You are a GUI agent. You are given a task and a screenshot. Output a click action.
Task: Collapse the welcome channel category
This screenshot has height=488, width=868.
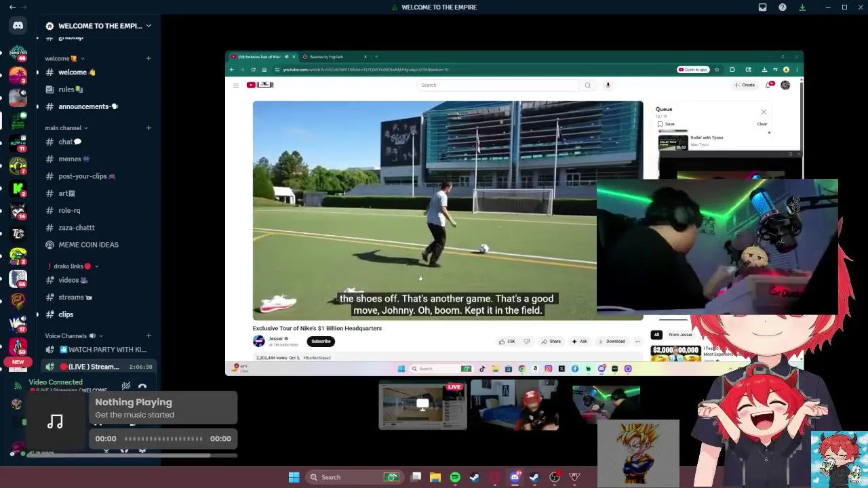pyautogui.click(x=65, y=58)
